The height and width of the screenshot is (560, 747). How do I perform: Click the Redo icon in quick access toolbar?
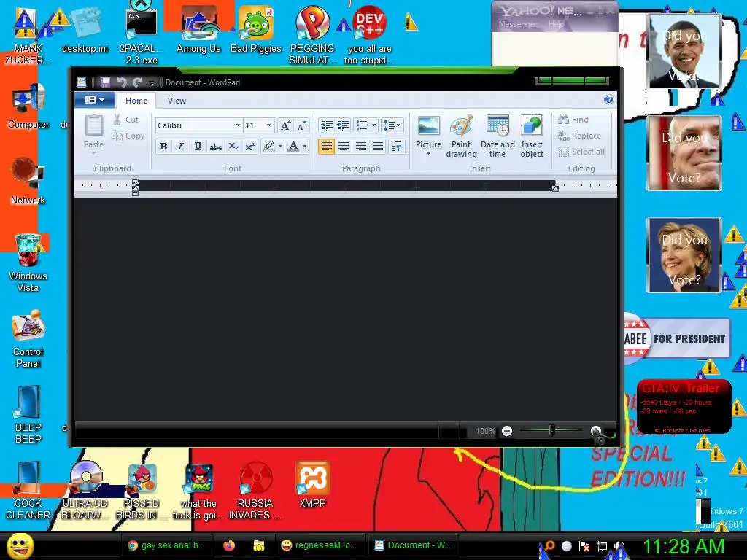(x=138, y=82)
